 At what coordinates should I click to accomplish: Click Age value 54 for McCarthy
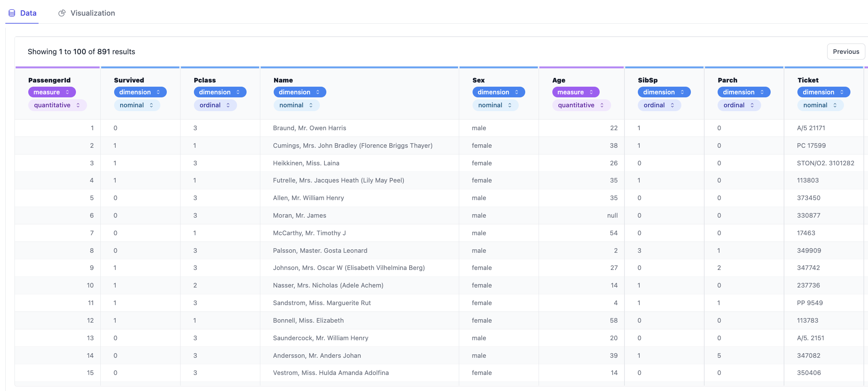click(614, 233)
